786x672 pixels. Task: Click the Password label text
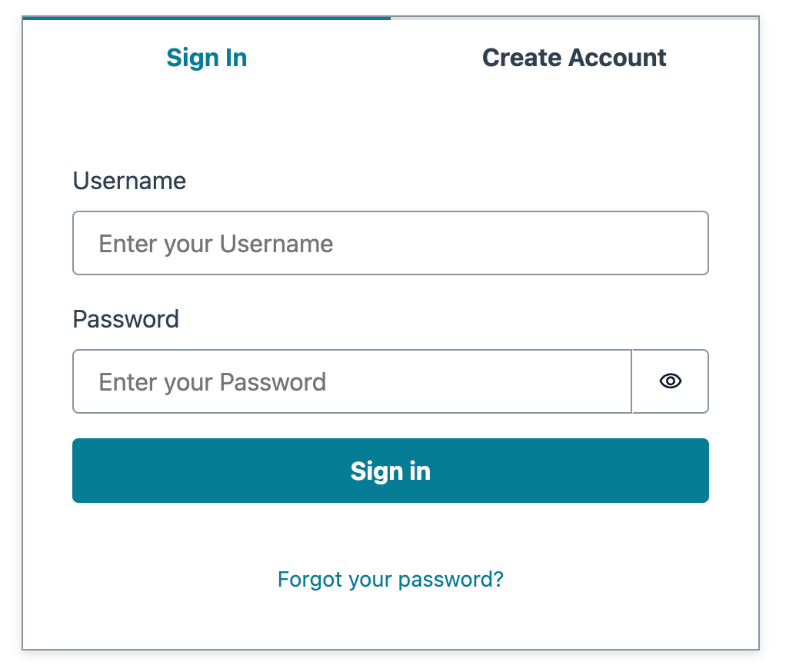[126, 319]
